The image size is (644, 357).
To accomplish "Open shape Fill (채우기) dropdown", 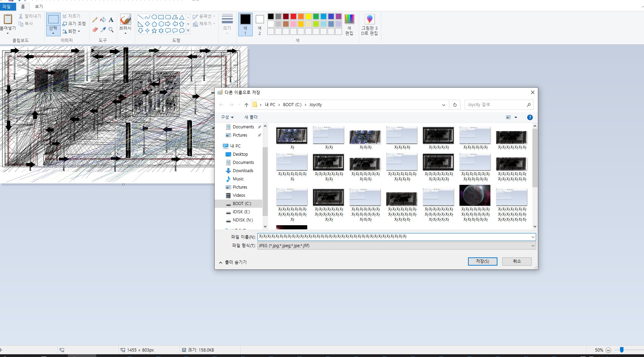I will [204, 24].
